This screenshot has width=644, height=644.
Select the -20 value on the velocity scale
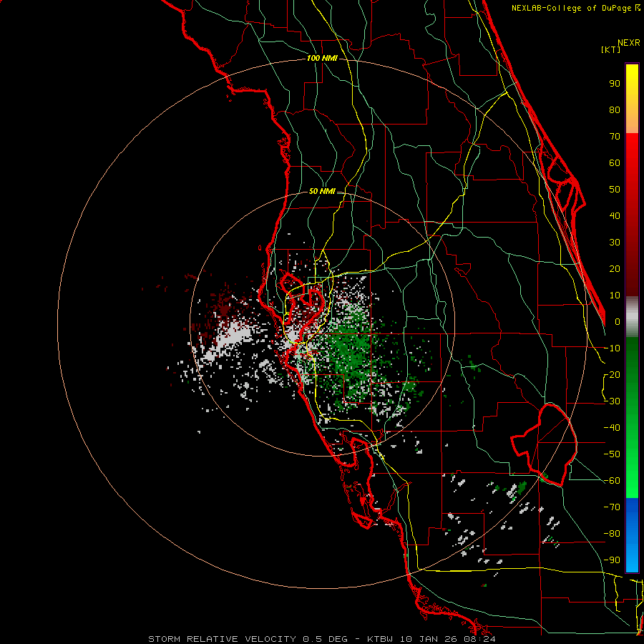612,375
